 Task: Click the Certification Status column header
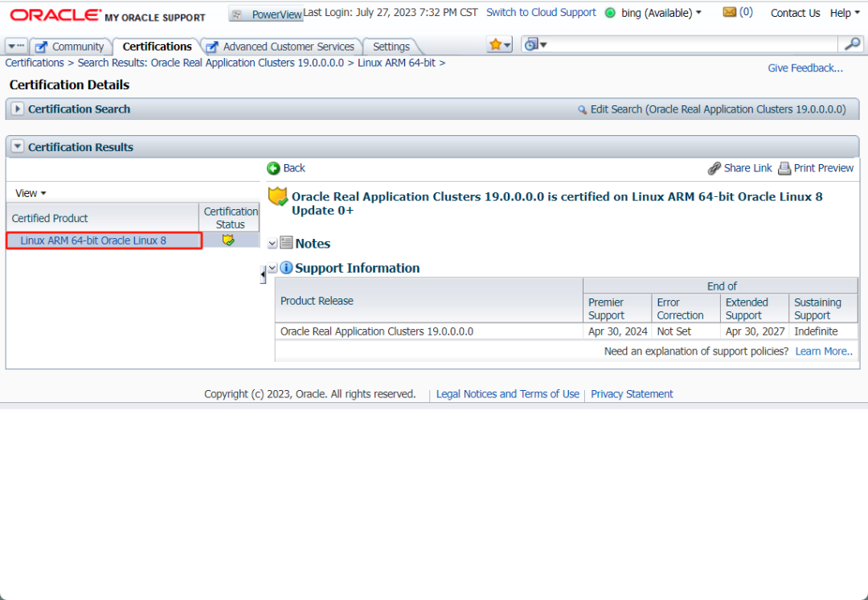230,218
